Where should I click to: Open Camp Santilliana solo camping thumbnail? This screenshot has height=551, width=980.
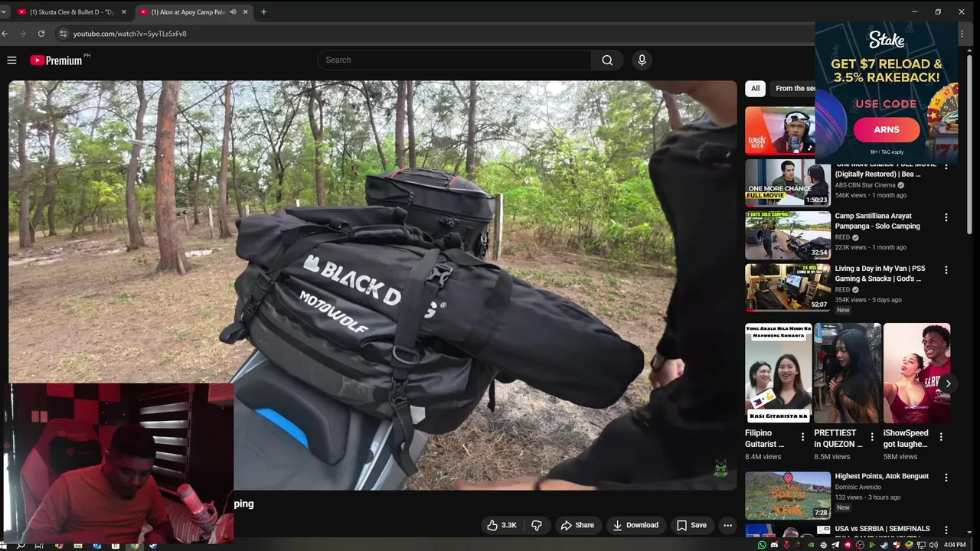(788, 235)
